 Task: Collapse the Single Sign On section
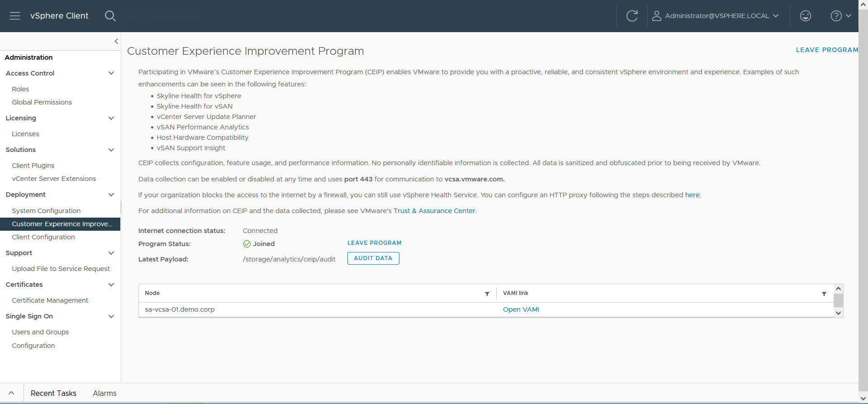pyautogui.click(x=111, y=316)
